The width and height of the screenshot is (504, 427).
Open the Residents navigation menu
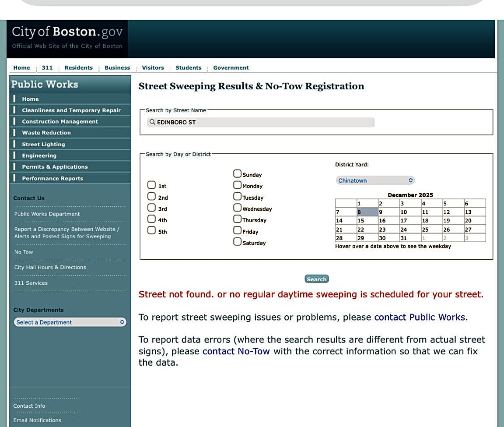(x=78, y=68)
